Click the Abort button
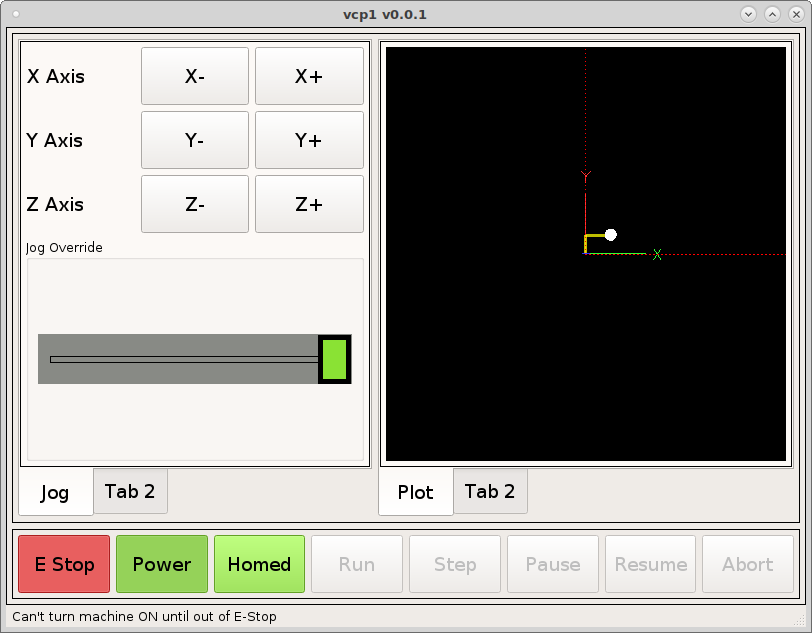 [748, 564]
